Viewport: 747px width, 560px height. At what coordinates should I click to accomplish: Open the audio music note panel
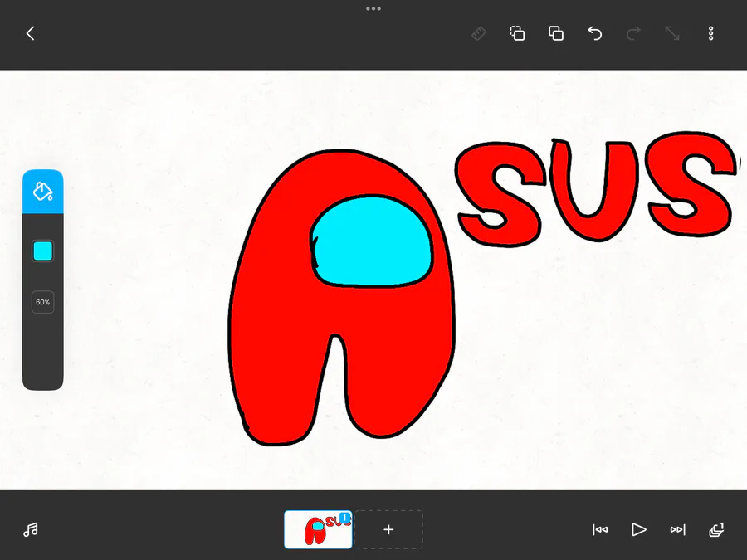[31, 529]
